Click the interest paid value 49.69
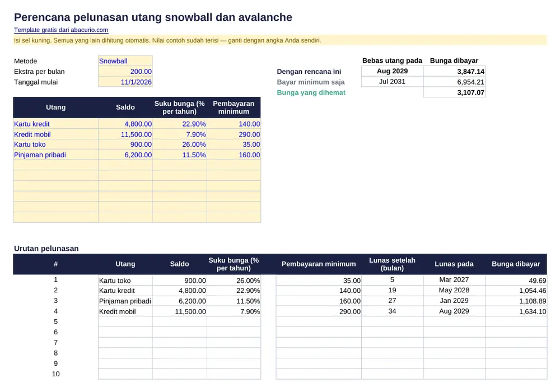Image resolution: width=560 pixels, height=392 pixels. pyautogui.click(x=516, y=280)
